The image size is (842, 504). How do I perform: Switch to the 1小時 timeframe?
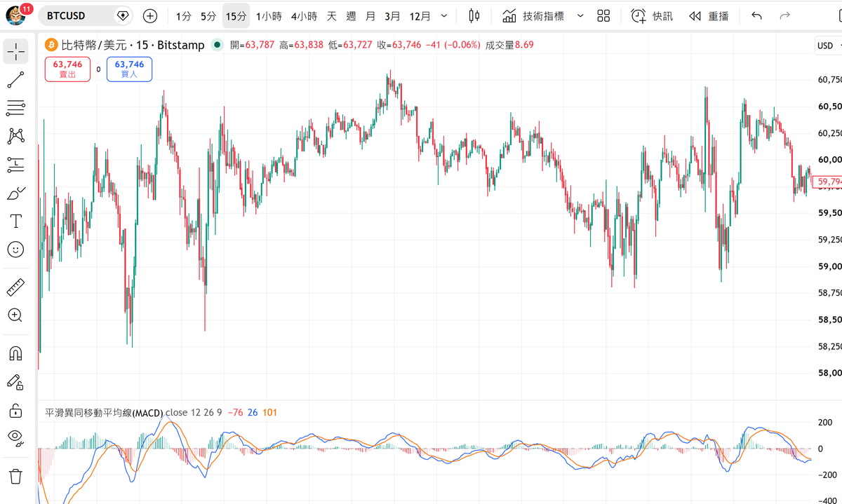(268, 15)
